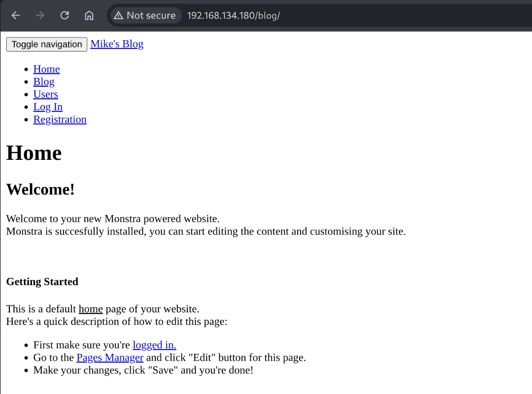This screenshot has height=394, width=532.
Task: Click the "Make your changes" bullet text
Action: click(143, 370)
